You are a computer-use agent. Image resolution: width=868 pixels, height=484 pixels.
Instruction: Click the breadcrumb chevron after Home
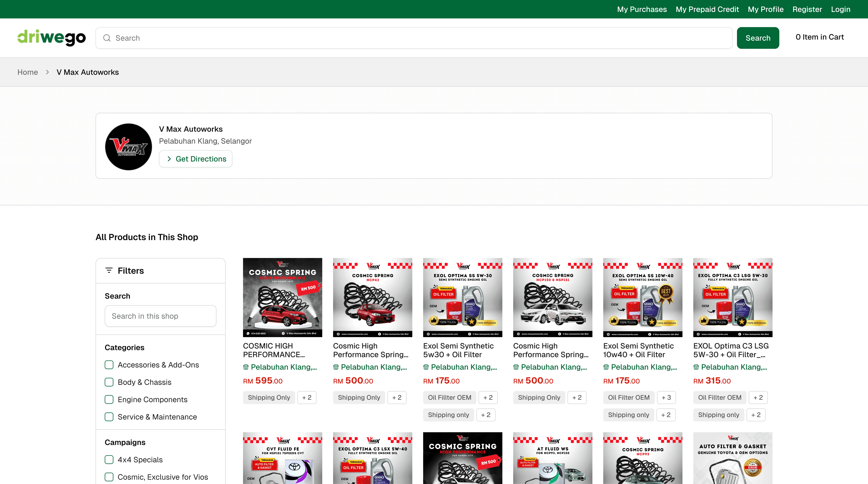[47, 72]
